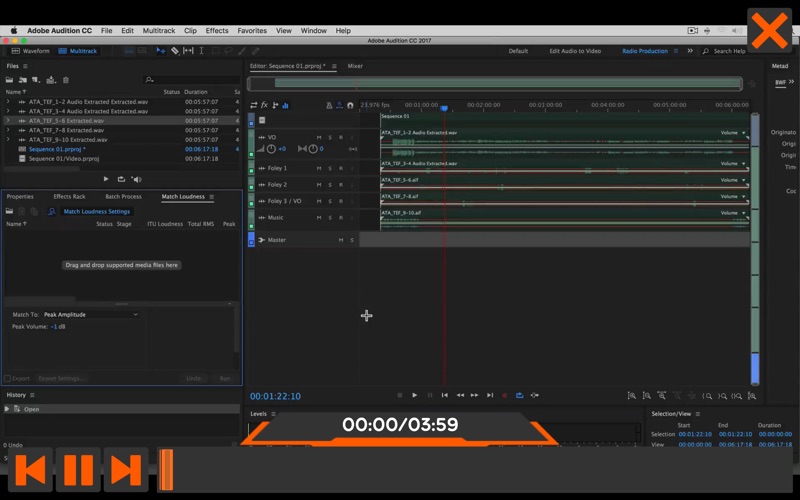
Task: Click the Insert into Multitrack icon in Files panel
Action: pyautogui.click(x=51, y=80)
